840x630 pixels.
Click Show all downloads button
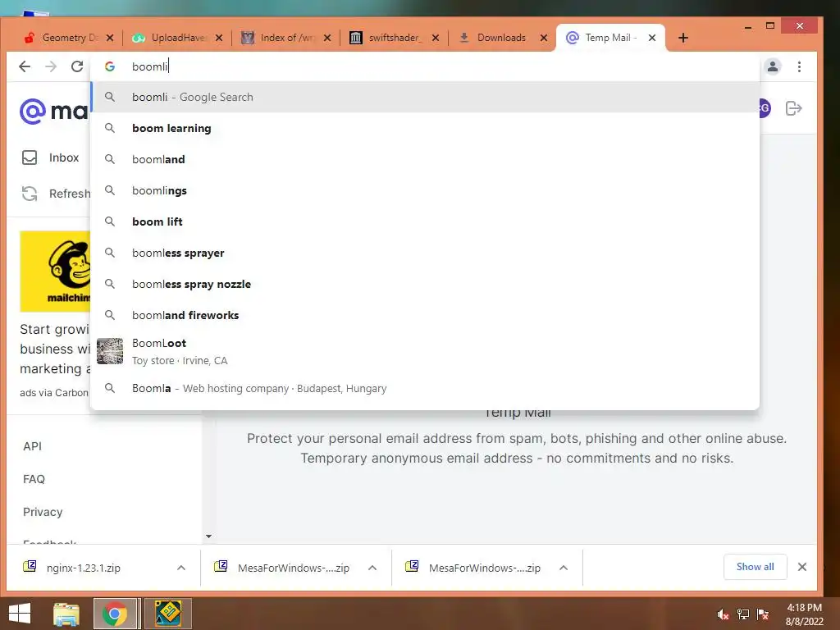(755, 567)
